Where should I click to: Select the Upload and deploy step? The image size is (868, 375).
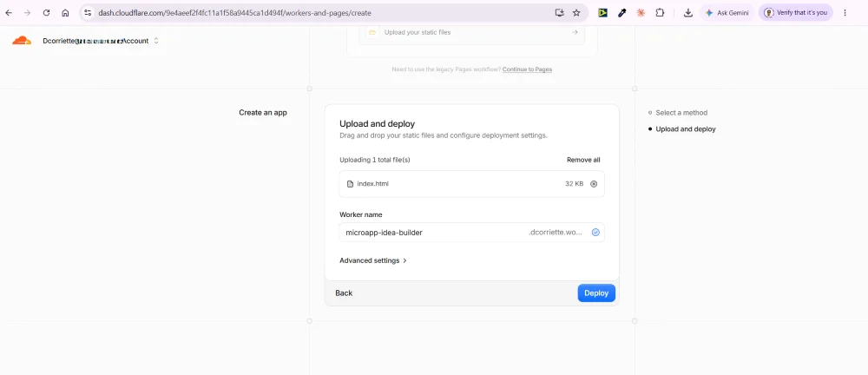pos(686,129)
